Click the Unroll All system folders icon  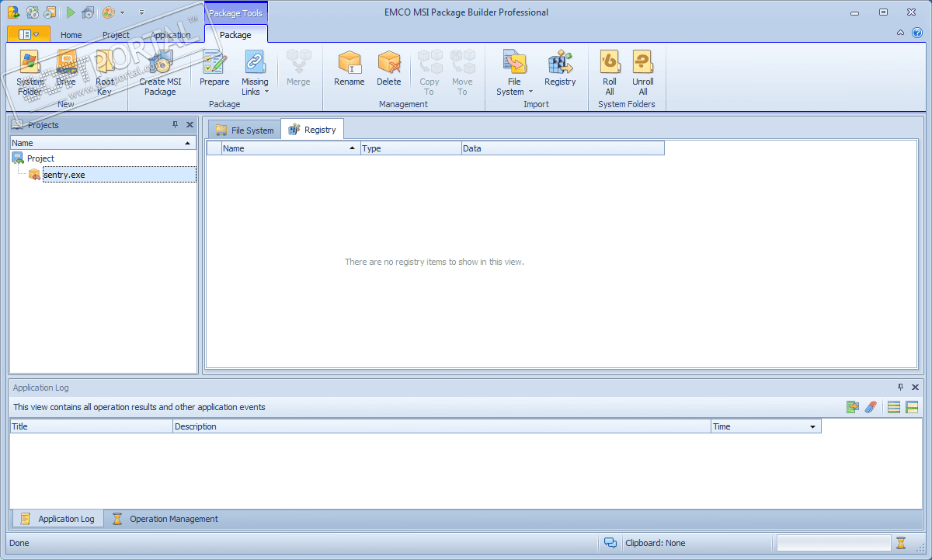tap(643, 62)
